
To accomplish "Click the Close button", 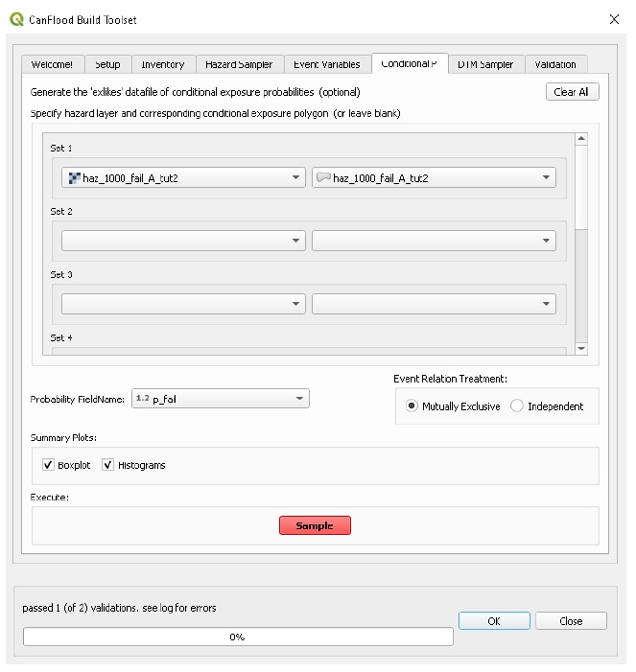I will [x=571, y=621].
